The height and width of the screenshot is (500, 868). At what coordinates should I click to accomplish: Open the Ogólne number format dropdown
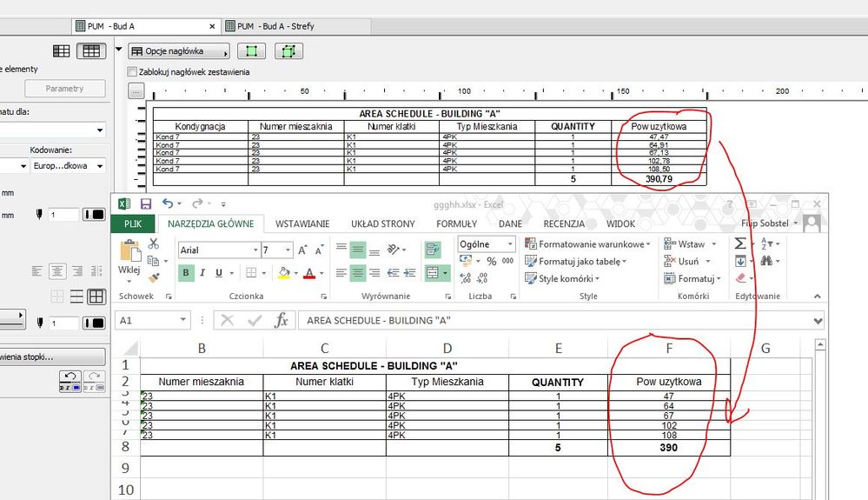510,244
